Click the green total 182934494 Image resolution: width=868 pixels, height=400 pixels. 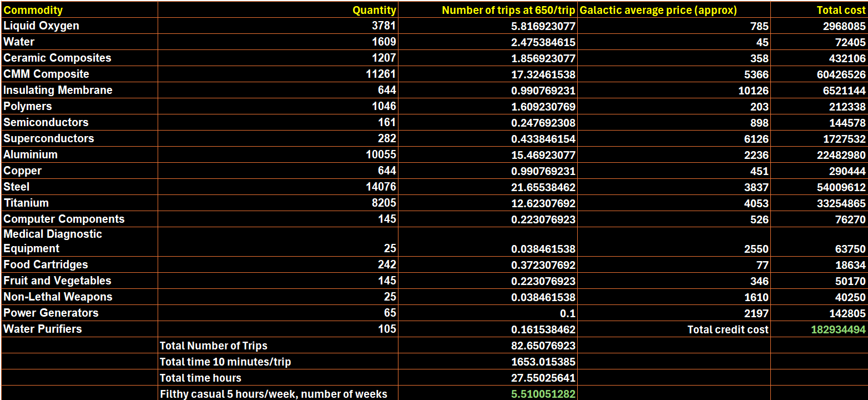click(x=819, y=329)
